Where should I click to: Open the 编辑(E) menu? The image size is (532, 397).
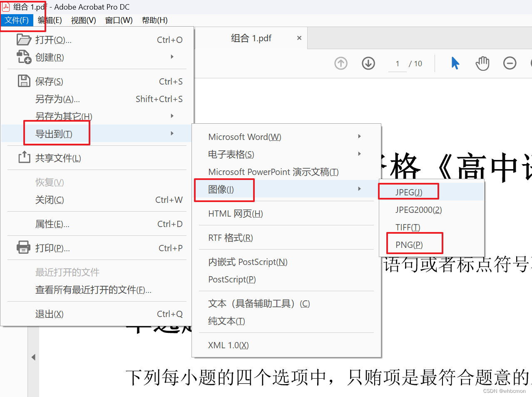click(x=50, y=20)
